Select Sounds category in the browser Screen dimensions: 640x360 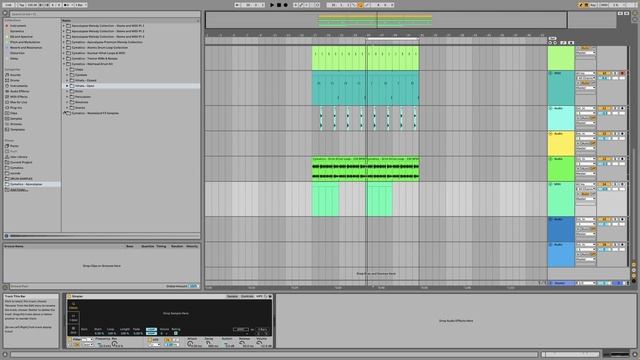pos(15,75)
